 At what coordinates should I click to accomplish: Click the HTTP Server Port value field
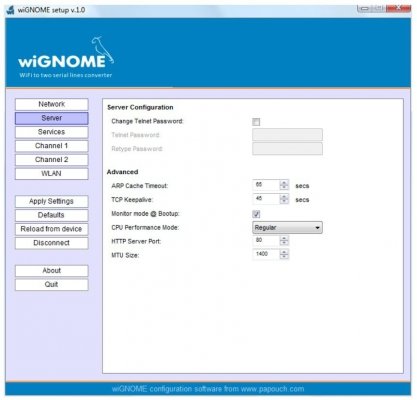266,241
